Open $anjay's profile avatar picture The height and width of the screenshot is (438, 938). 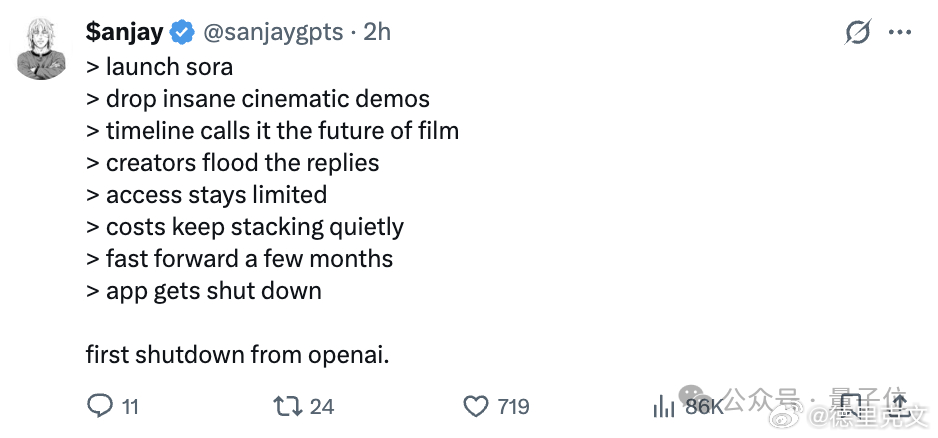(42, 49)
